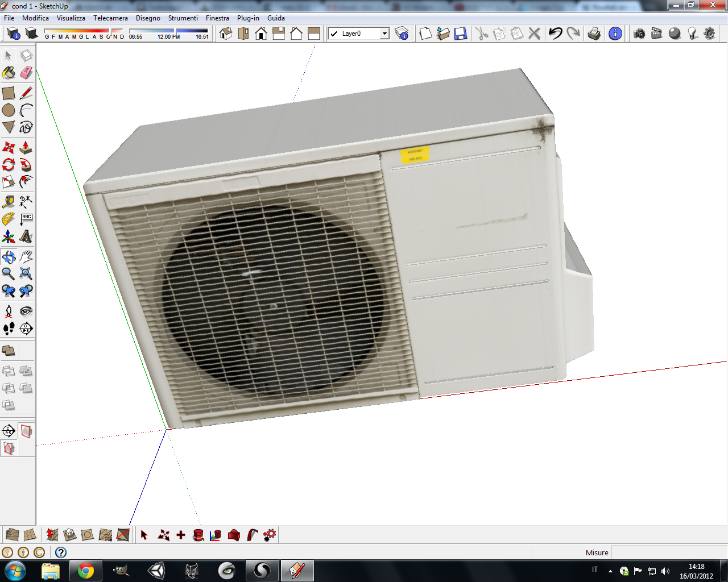Image resolution: width=728 pixels, height=582 pixels.
Task: Choose the Section Plane tool
Action: [26, 328]
